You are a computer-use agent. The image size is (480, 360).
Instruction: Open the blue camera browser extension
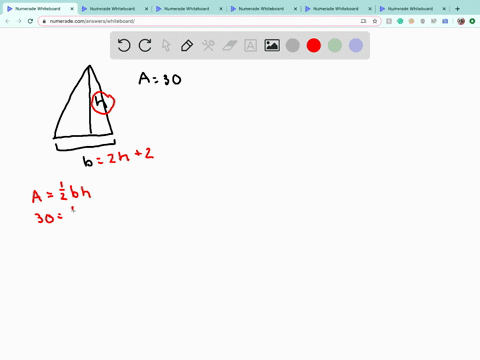[445, 21]
